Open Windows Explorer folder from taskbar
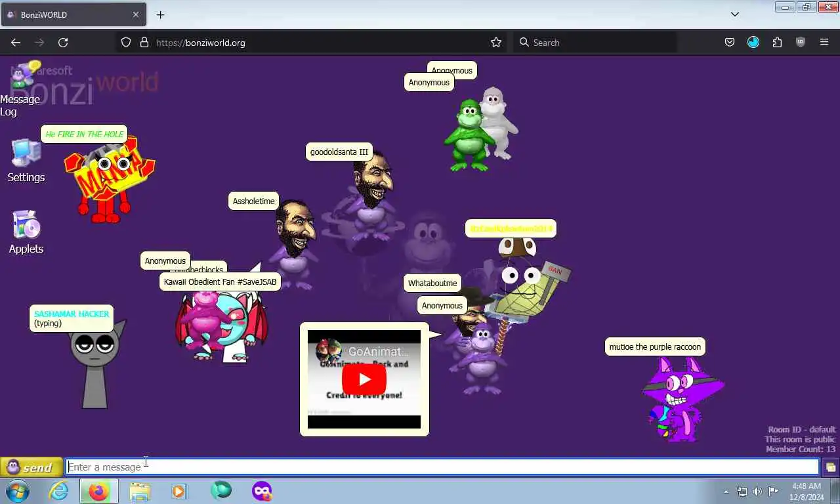 pyautogui.click(x=140, y=491)
